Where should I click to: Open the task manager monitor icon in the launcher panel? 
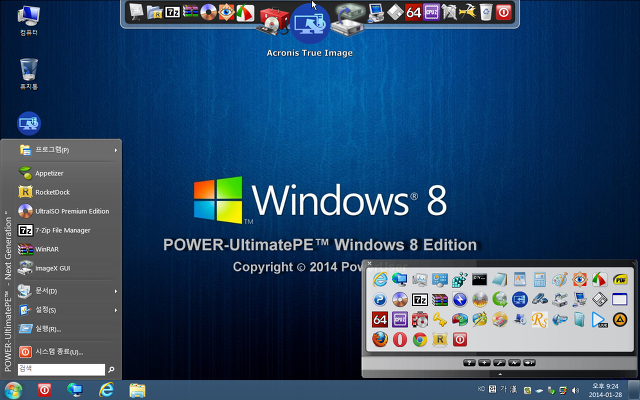(x=420, y=279)
